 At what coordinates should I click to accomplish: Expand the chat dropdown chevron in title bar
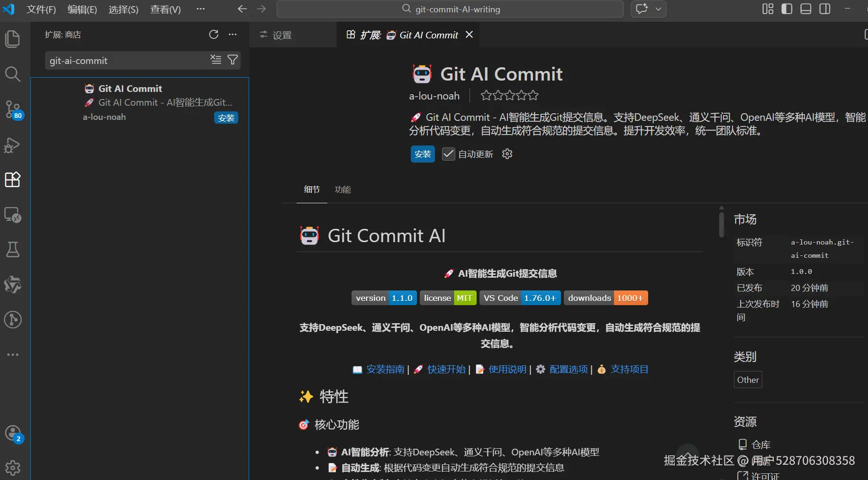coord(658,9)
